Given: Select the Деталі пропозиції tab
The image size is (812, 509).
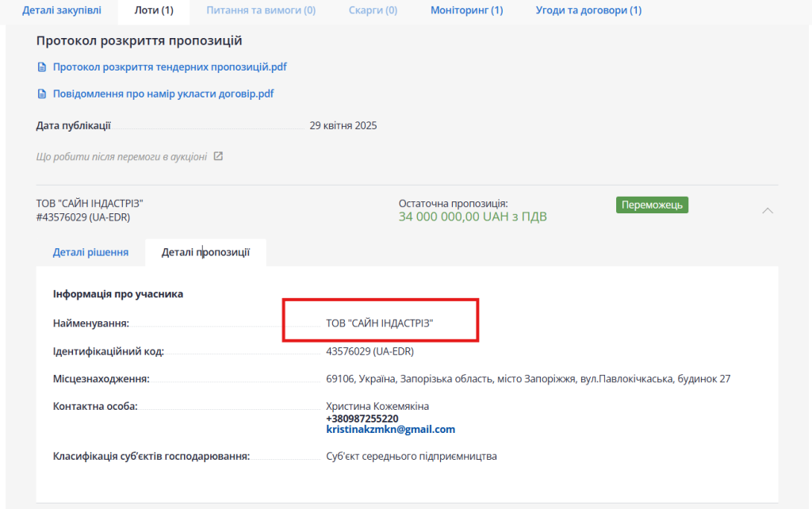Looking at the screenshot, I should (x=205, y=252).
